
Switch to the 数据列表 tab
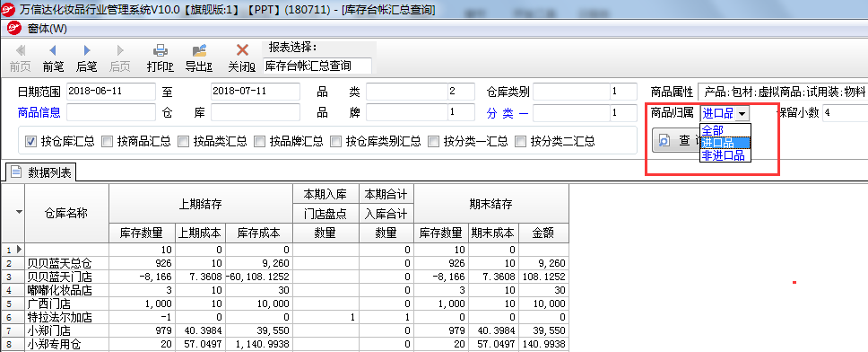pos(41,172)
